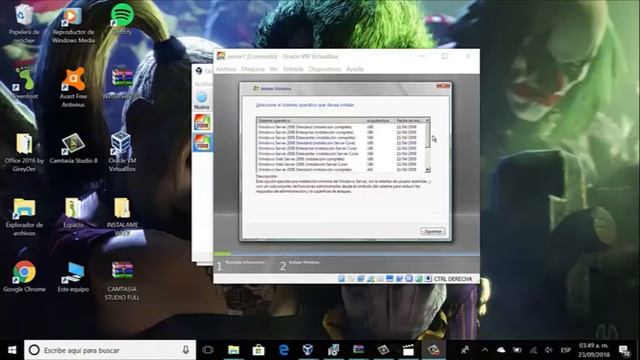Open the Reproductor de Windows Media shortcut
The image size is (640, 360).
click(73, 25)
